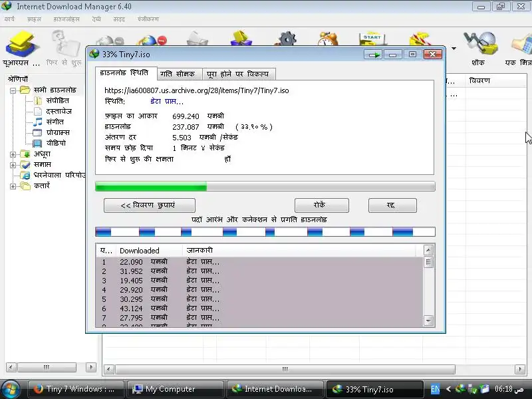
Task: Open the File (फ़ाइल) menu
Action: tap(34, 19)
